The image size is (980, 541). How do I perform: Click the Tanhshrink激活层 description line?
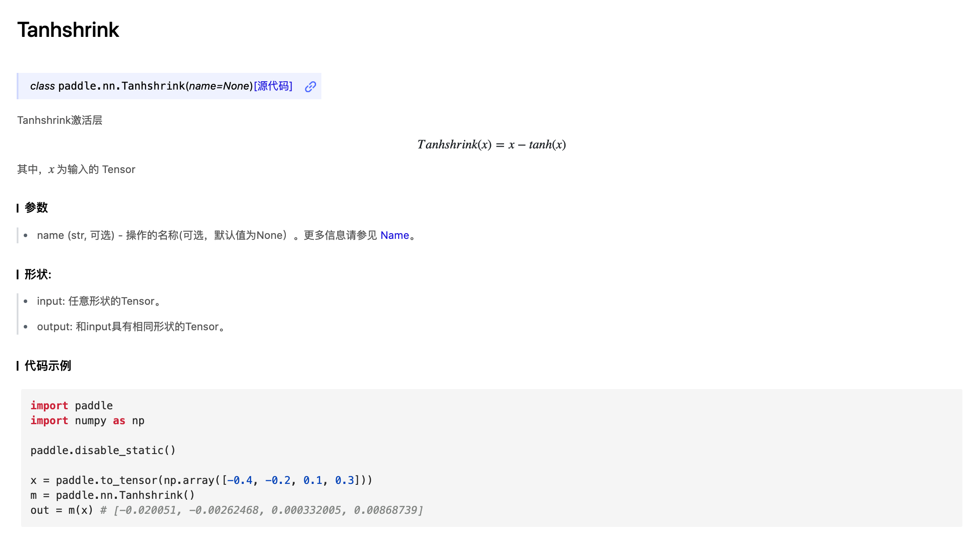(60, 120)
